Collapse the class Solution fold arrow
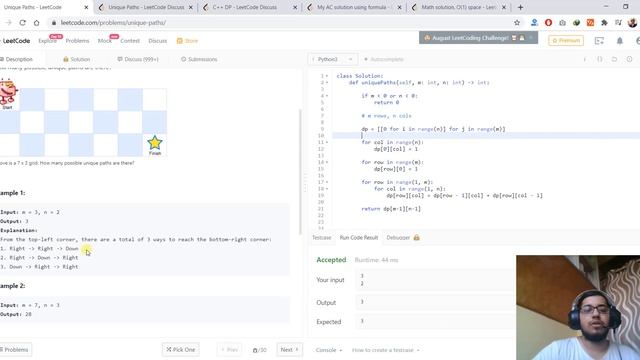 tap(327, 76)
